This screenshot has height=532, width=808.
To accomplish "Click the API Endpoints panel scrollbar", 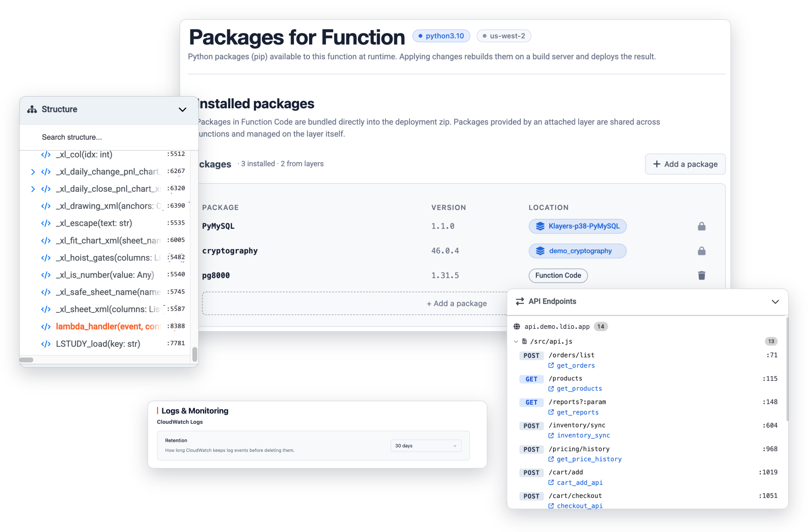I will pyautogui.click(x=787, y=369).
